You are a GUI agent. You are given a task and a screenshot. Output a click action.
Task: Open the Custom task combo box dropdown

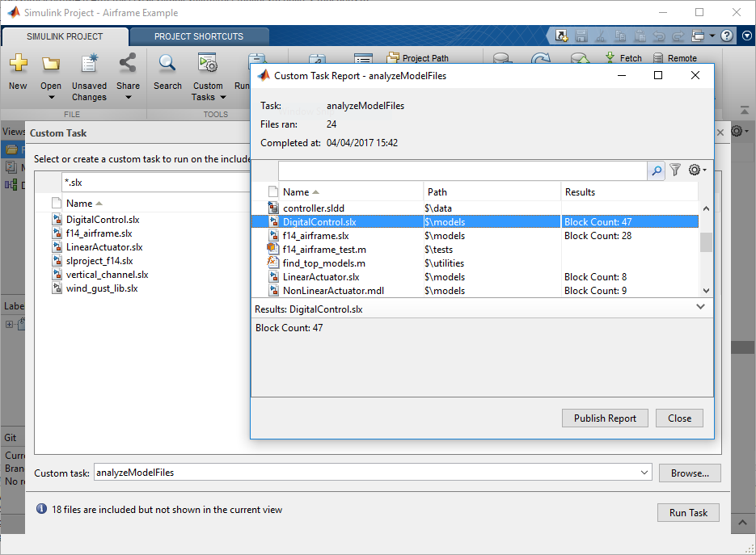[644, 473]
